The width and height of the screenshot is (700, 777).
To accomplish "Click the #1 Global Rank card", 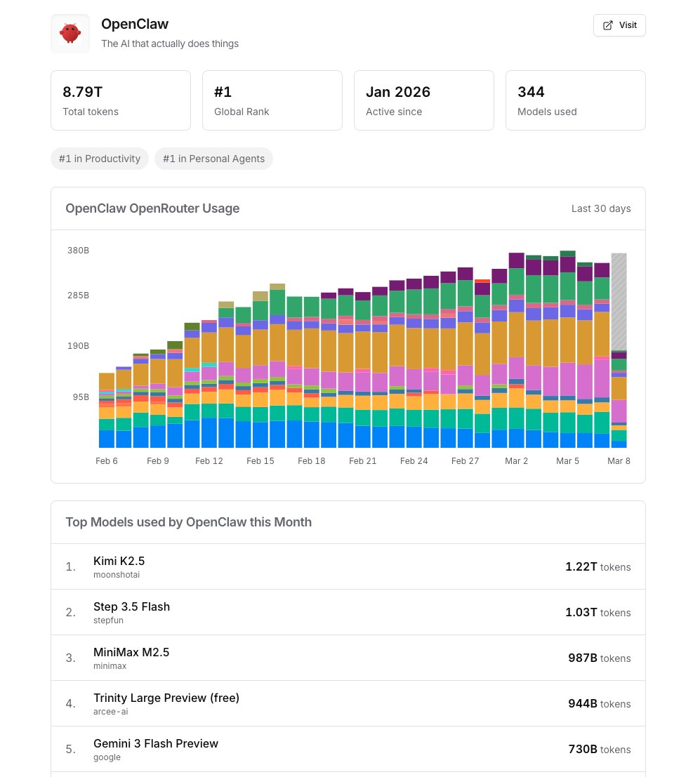I will [272, 100].
